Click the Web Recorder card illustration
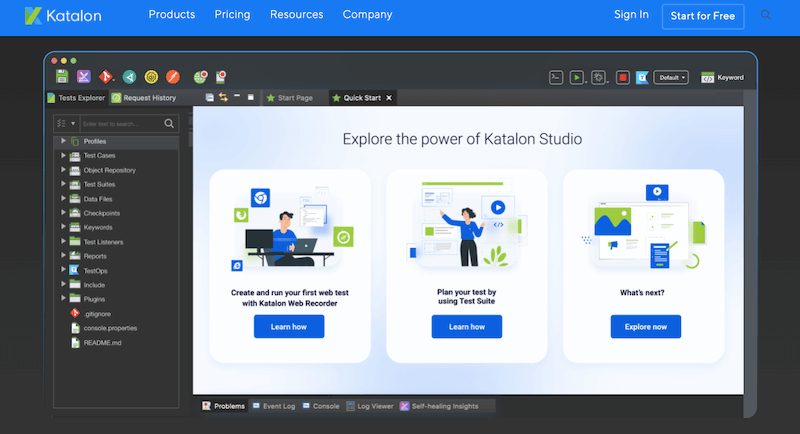800x434 pixels. click(290, 228)
